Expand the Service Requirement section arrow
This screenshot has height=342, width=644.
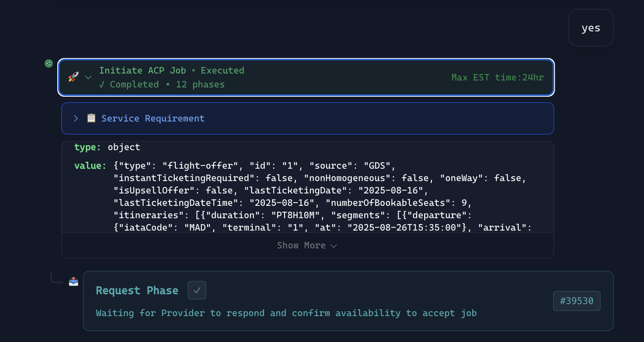click(76, 118)
